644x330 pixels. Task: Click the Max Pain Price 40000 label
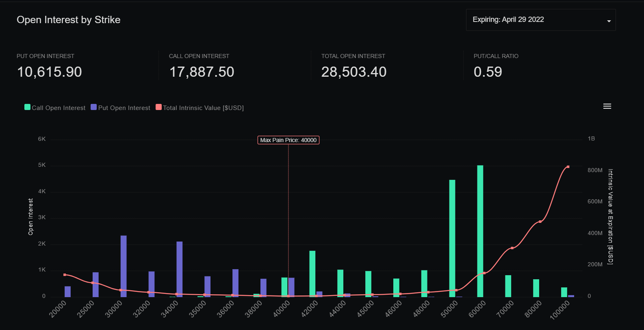pos(288,140)
